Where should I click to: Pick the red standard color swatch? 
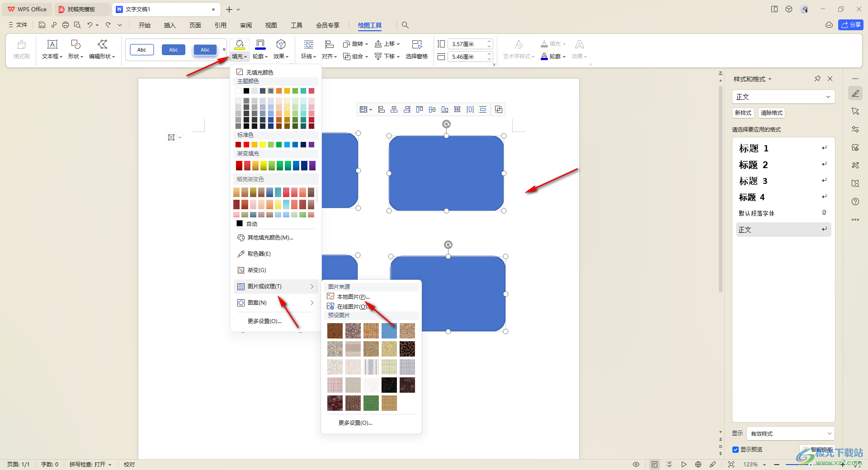pos(246,145)
